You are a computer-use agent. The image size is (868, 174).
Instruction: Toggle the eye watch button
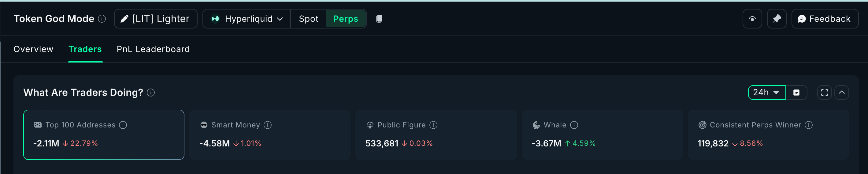(x=752, y=19)
